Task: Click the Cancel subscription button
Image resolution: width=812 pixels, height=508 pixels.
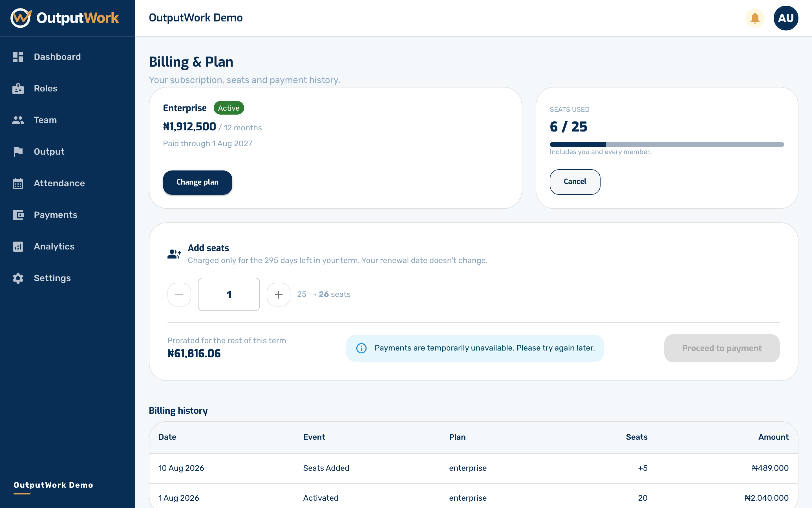Action: (x=575, y=182)
